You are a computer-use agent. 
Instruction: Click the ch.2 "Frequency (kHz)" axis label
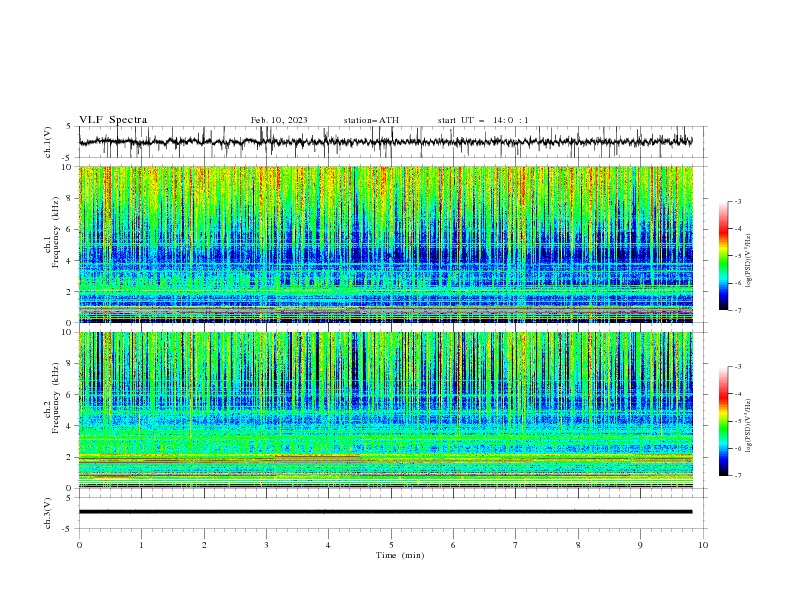point(55,398)
